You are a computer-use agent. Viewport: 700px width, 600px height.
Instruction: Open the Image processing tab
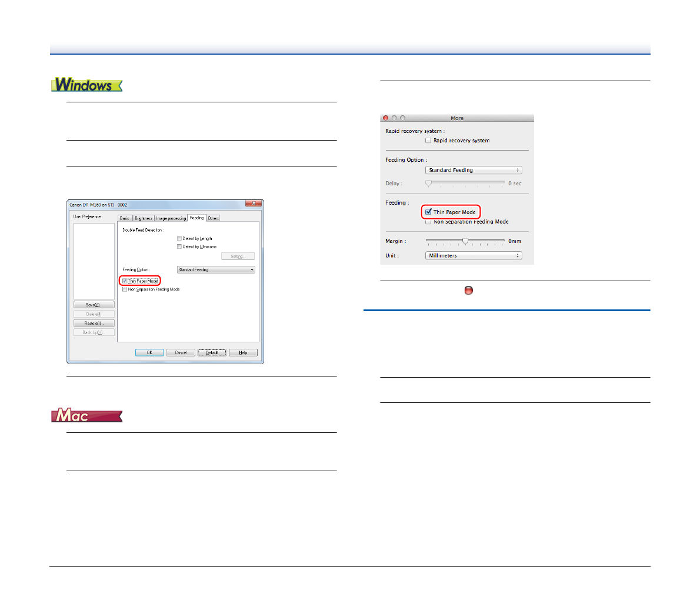[171, 218]
